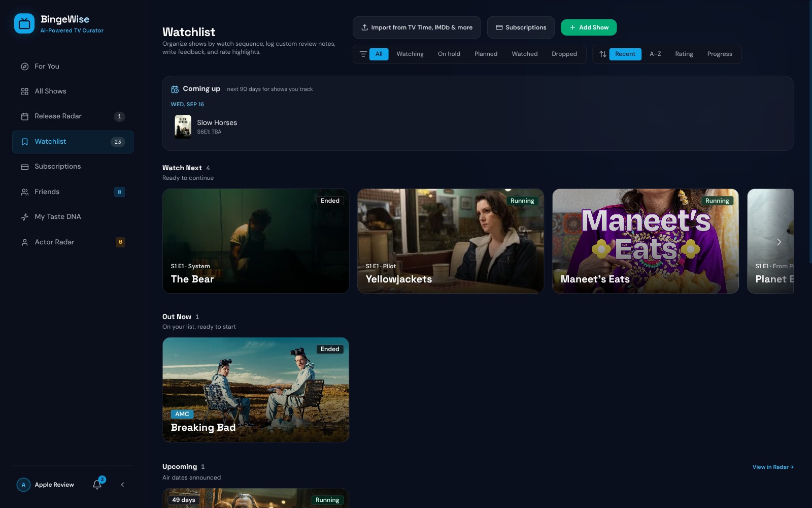Sort watchlist A–Z
The width and height of the screenshot is (812, 508).
(x=655, y=54)
